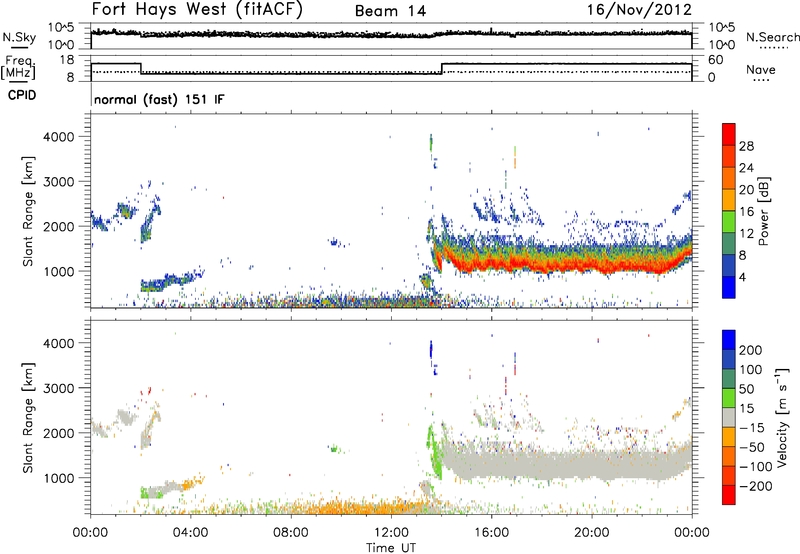Click the '4000' tick of the power panel
The image size is (800, 554).
point(59,137)
